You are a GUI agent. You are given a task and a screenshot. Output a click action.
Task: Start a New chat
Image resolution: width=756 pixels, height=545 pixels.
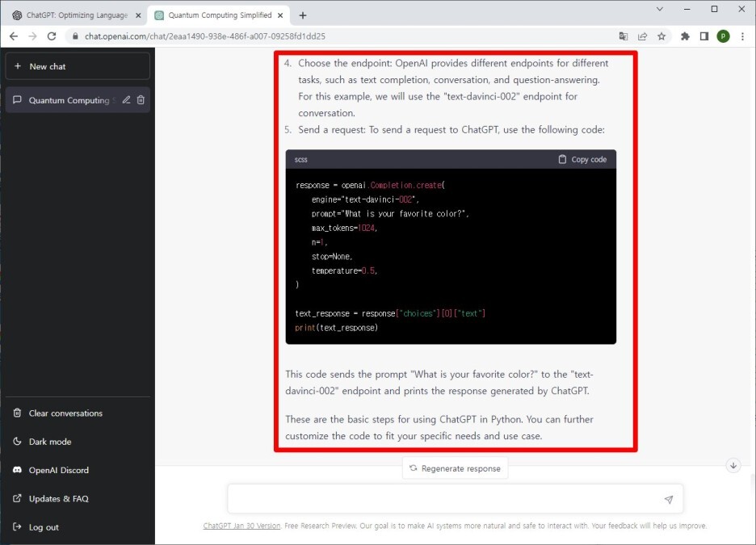(x=78, y=66)
